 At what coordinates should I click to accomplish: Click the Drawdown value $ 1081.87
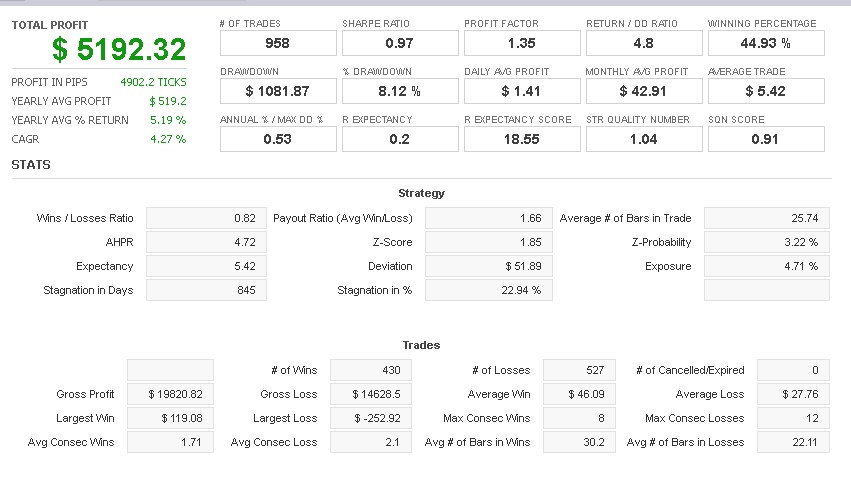coord(277,91)
